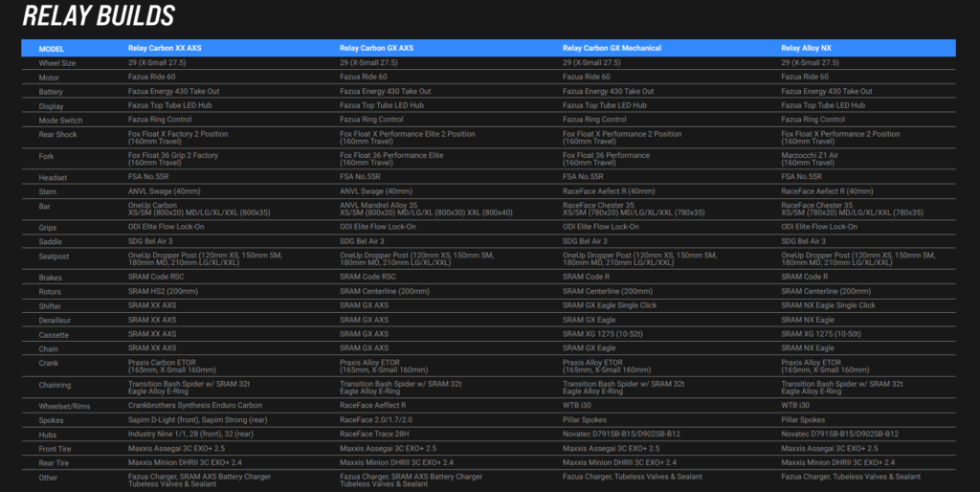Select the SRAM GX AXS cell in Derailleur row
This screenshot has width=980, height=492.
364,320
